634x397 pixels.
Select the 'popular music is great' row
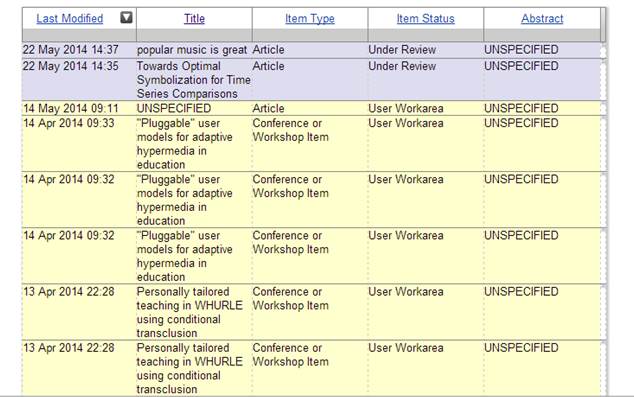click(311, 50)
